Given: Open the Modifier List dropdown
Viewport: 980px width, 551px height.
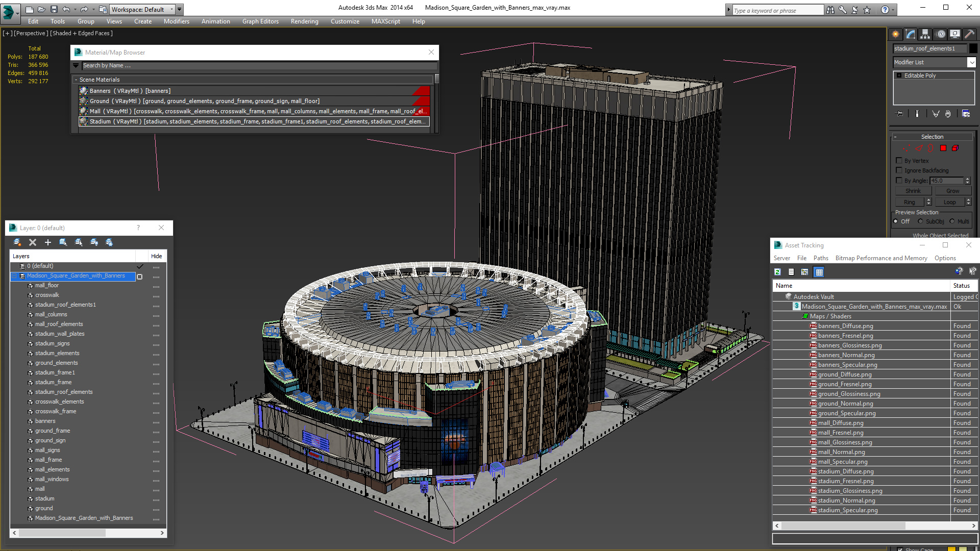Looking at the screenshot, I should tap(971, 62).
